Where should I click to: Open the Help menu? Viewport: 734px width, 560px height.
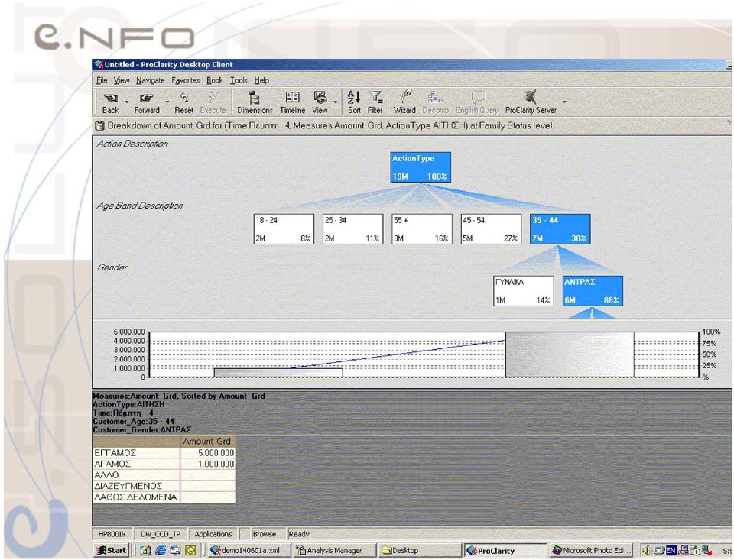261,80
